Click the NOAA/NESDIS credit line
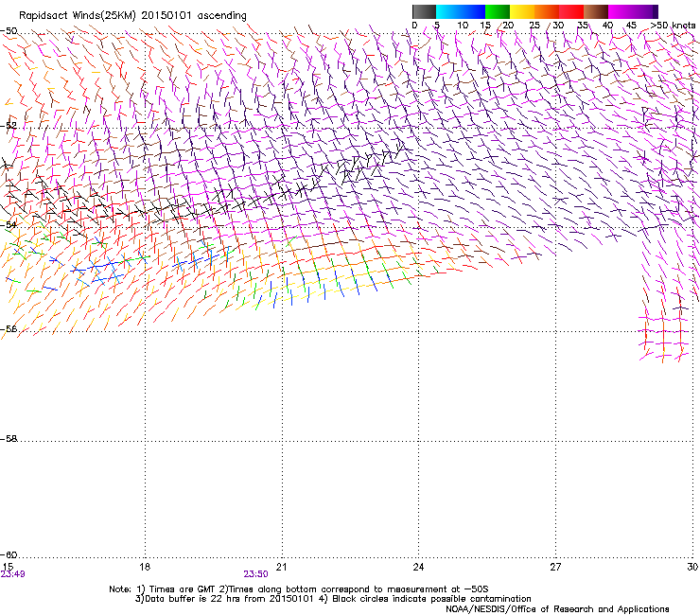This screenshot has width=700, height=615. tap(557, 609)
